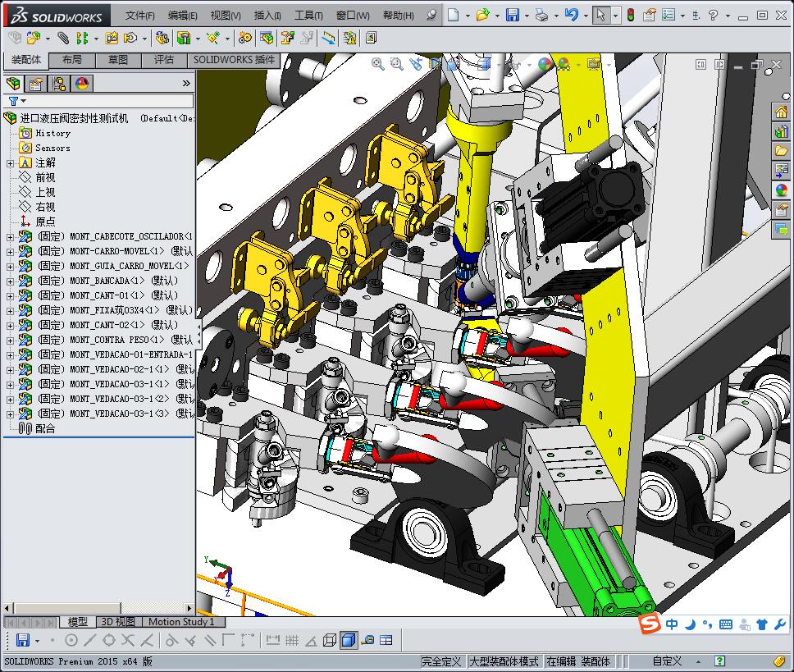Click the 完全定义 status bar label
This screenshot has height=672, width=794.
[x=441, y=661]
